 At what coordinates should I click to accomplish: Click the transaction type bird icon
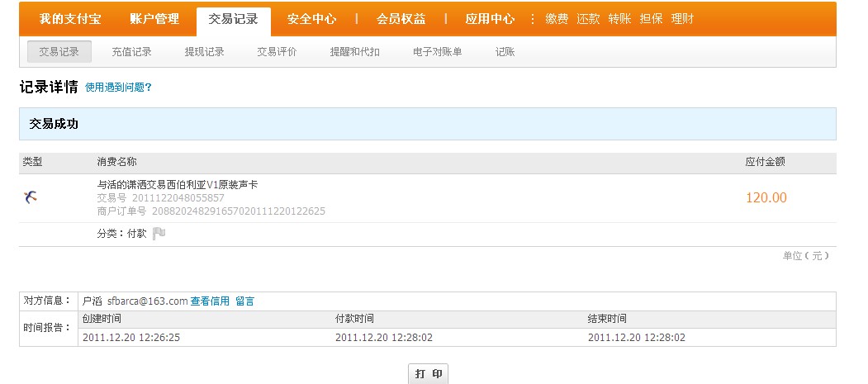pyautogui.click(x=31, y=197)
